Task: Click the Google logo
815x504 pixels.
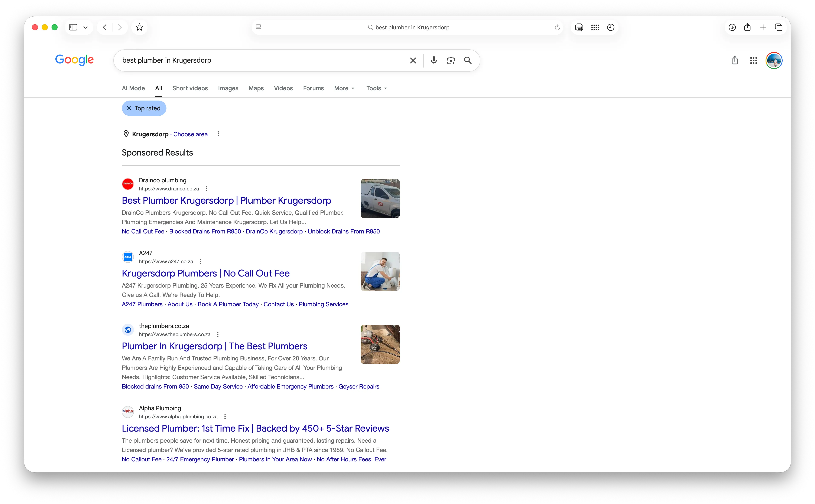Action: point(74,60)
